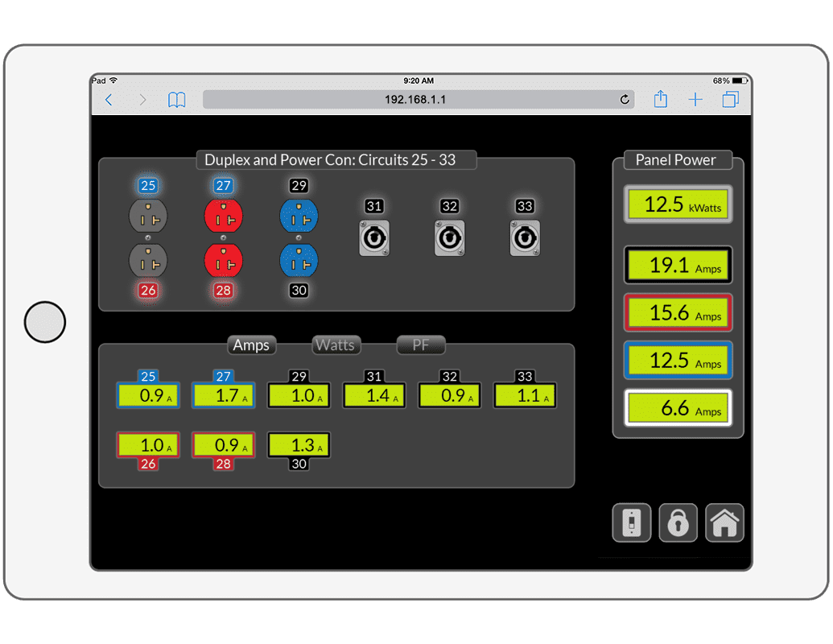Toggle circuit 32 PowerCon connector
This screenshot has width=833, height=644.
(x=449, y=238)
